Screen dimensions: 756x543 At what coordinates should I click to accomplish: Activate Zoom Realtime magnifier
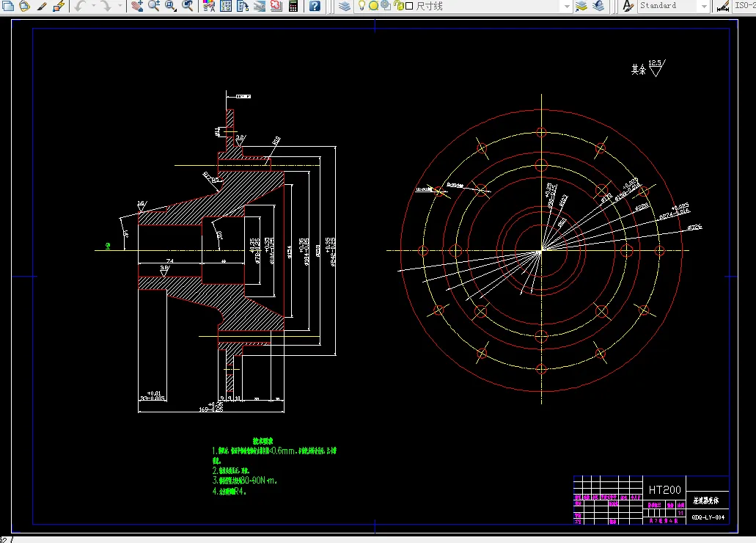point(154,6)
